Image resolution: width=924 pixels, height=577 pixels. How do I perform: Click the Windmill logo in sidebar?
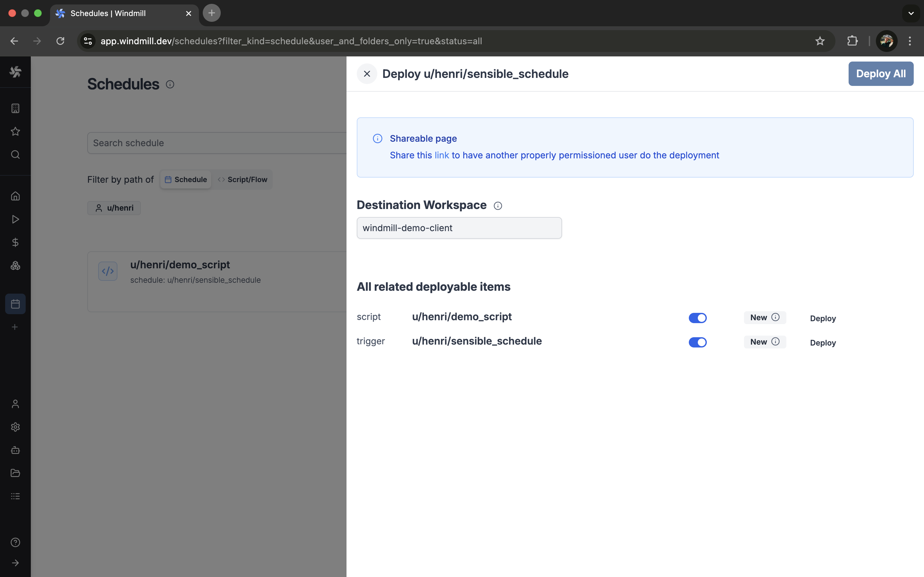tap(15, 72)
